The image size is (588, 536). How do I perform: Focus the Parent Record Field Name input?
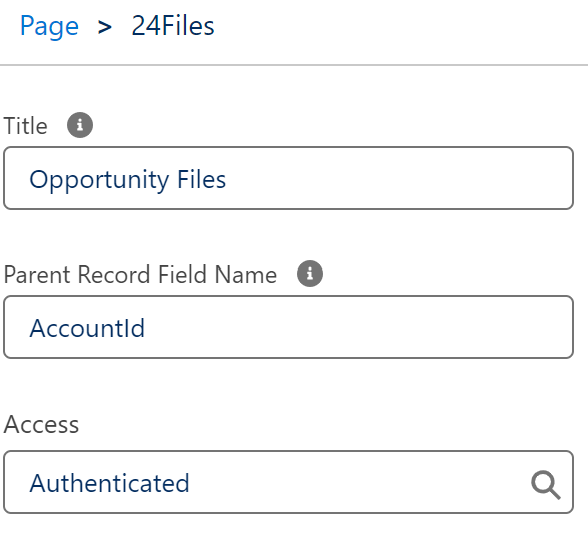point(288,327)
